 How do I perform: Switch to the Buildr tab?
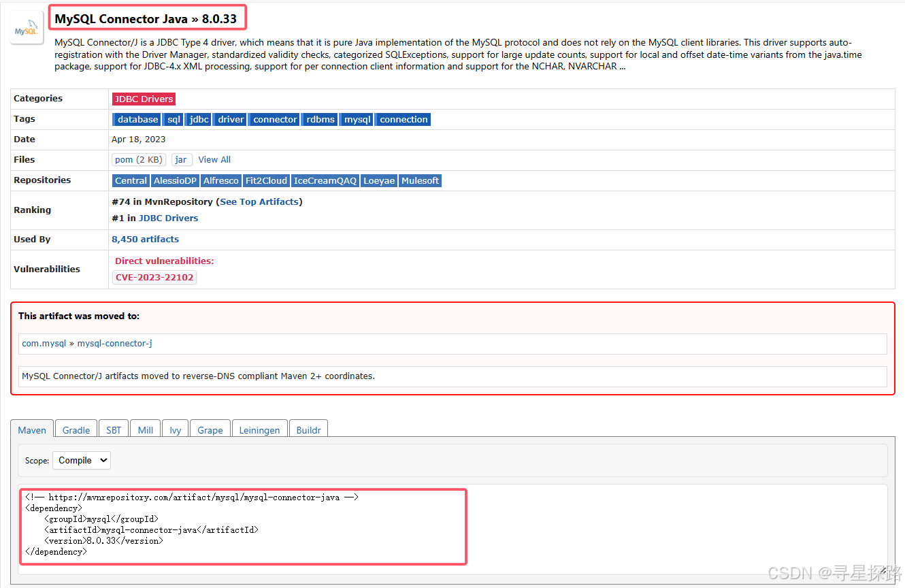tap(308, 430)
